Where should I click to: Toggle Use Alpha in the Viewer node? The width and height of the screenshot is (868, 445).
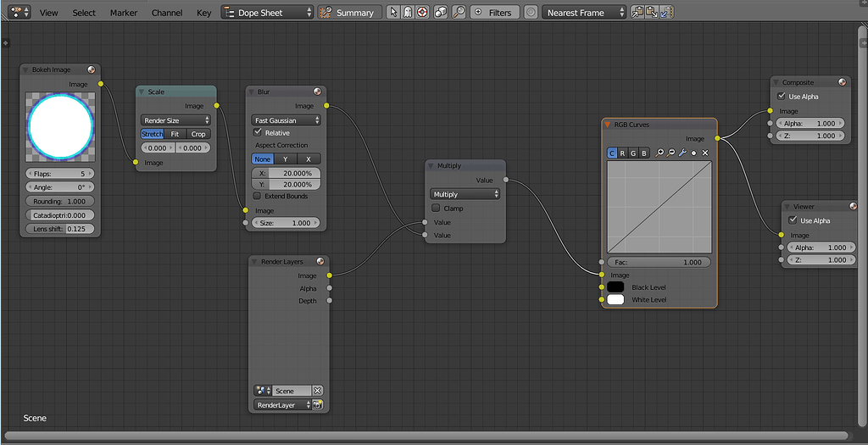[x=793, y=220]
